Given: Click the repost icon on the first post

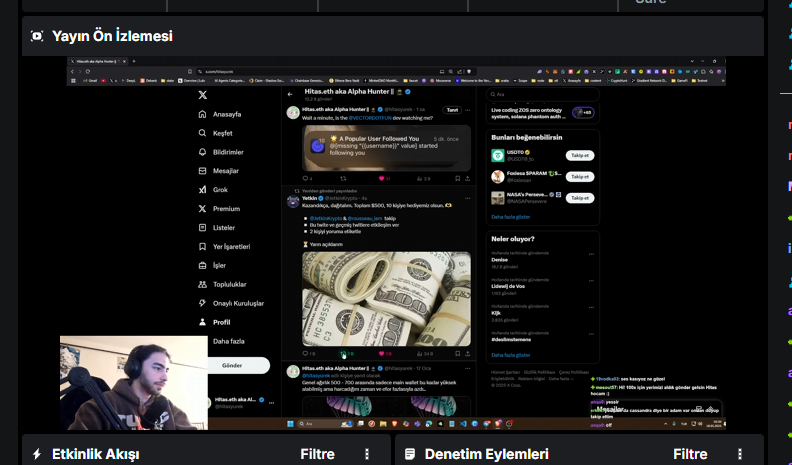Looking at the screenshot, I should point(343,178).
